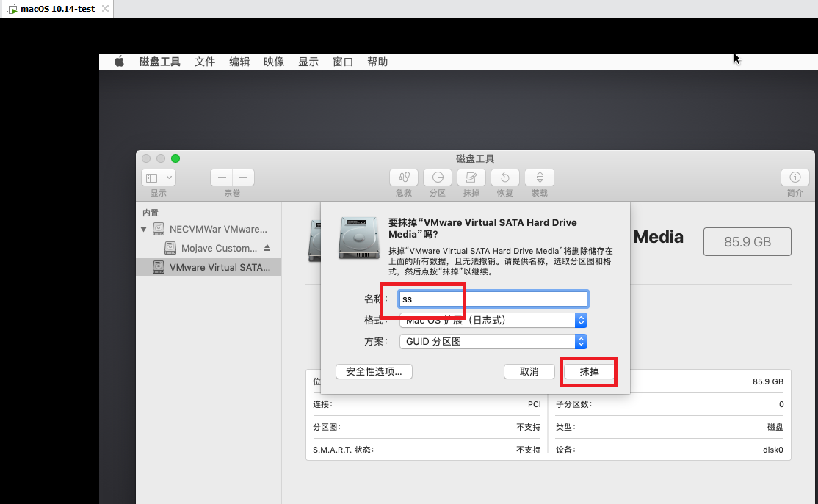
Task: Click the 抹掉 erase toolbar icon
Action: click(x=471, y=178)
